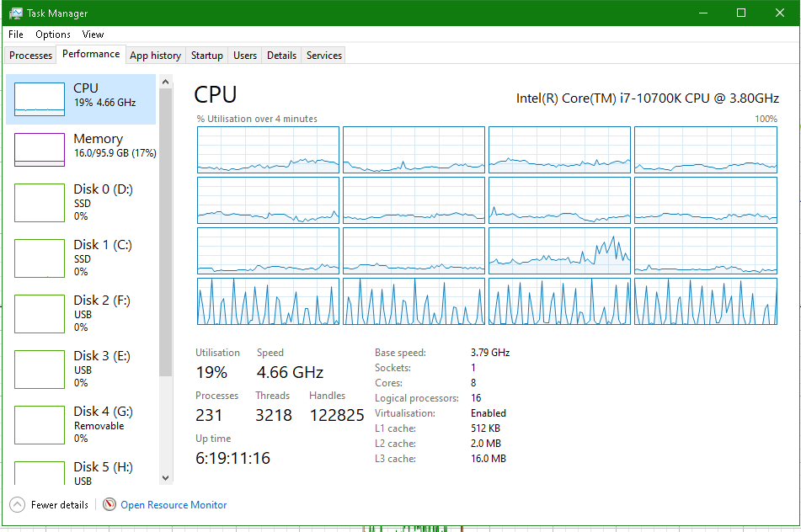Image resolution: width=801 pixels, height=532 pixels.
Task: Go to the Startup tab
Action: point(206,56)
